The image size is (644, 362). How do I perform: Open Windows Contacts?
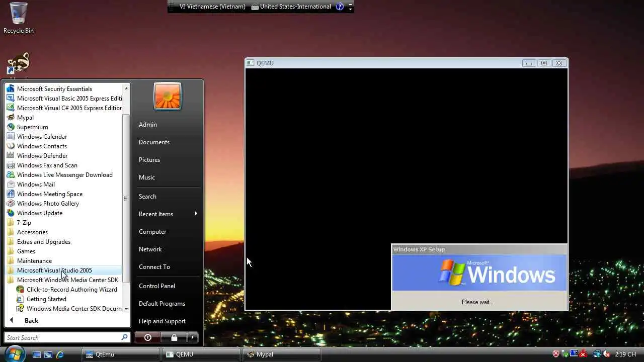63,146
